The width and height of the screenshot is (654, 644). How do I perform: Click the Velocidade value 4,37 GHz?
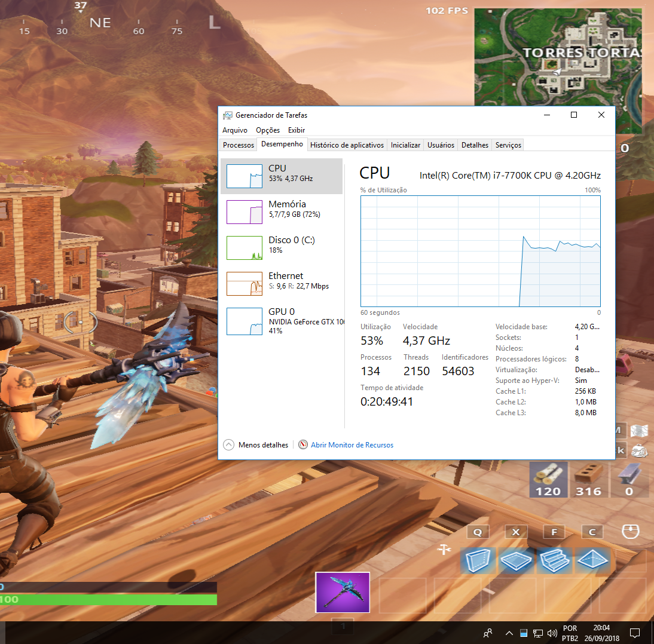click(426, 341)
